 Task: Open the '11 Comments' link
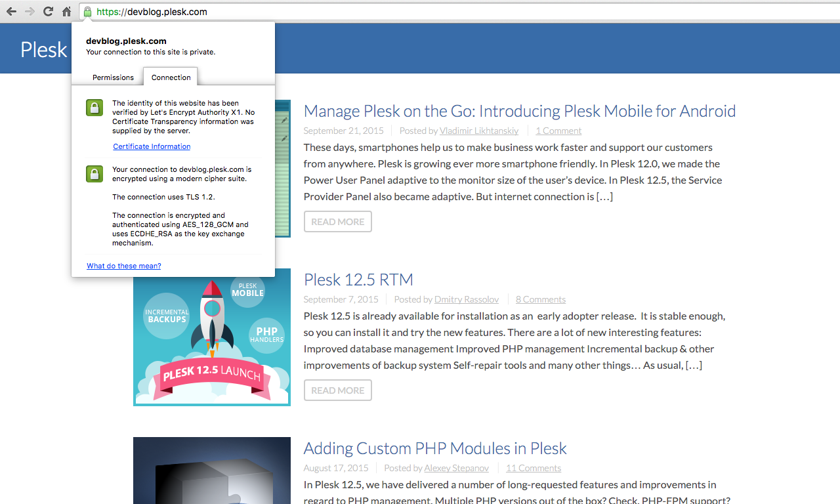click(x=534, y=468)
